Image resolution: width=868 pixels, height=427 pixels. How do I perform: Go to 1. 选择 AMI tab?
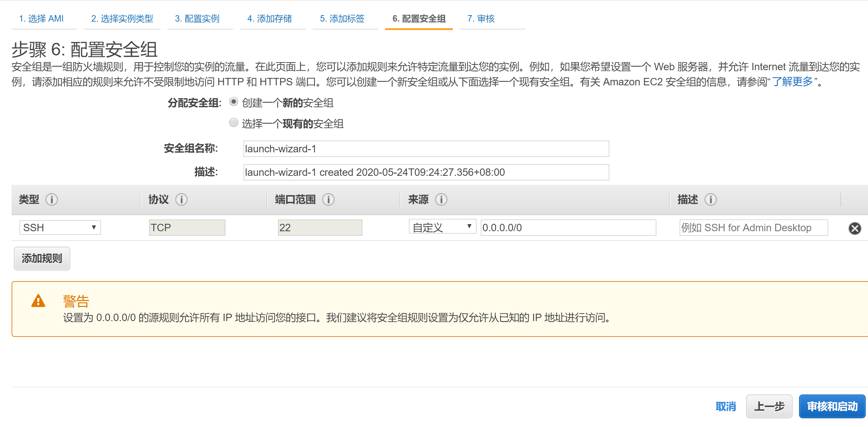[41, 19]
